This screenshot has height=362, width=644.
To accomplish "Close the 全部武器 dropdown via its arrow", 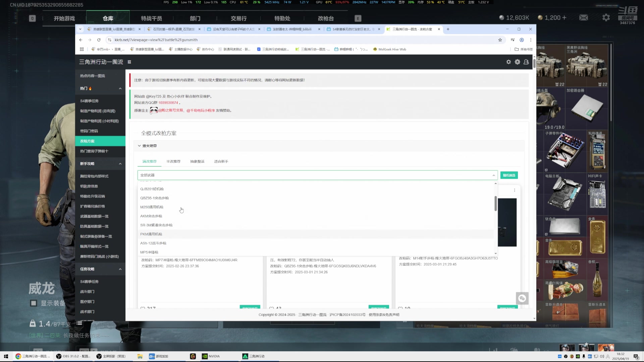I will 493,175.
